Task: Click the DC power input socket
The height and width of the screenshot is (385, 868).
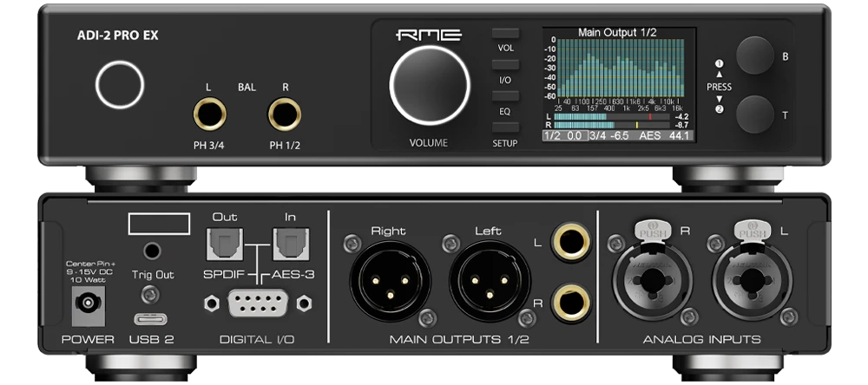Action: [89, 304]
